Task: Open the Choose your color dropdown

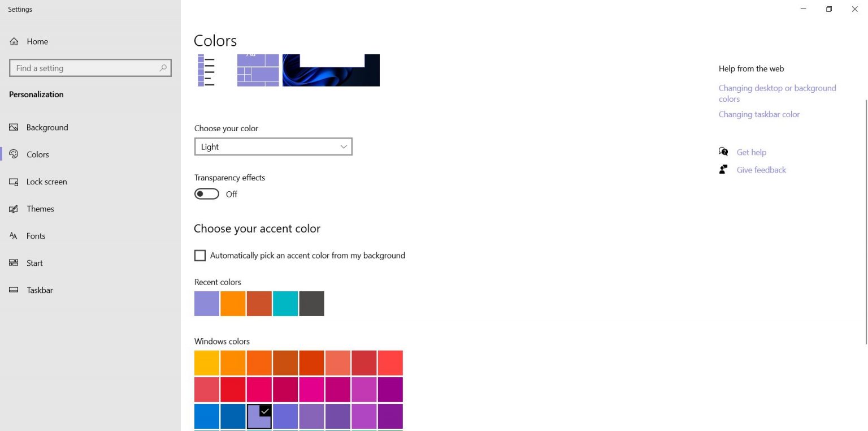Action: [273, 146]
